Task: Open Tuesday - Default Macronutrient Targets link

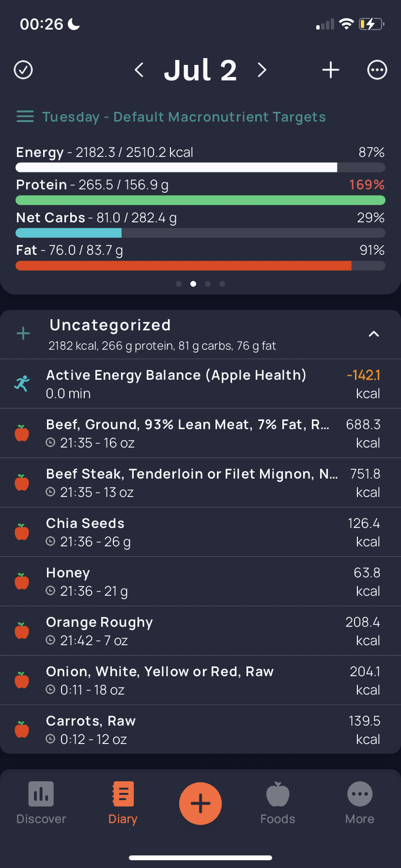Action: point(184,117)
